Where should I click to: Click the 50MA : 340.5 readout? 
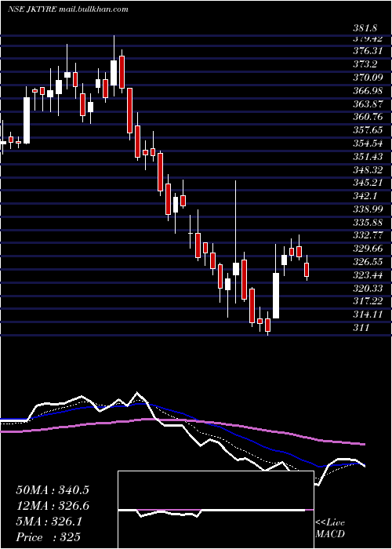pyautogui.click(x=53, y=489)
